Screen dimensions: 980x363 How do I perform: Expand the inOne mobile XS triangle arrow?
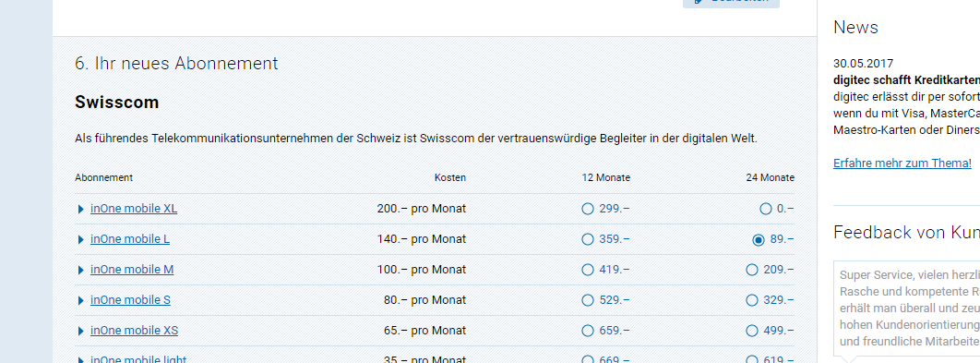(80, 331)
